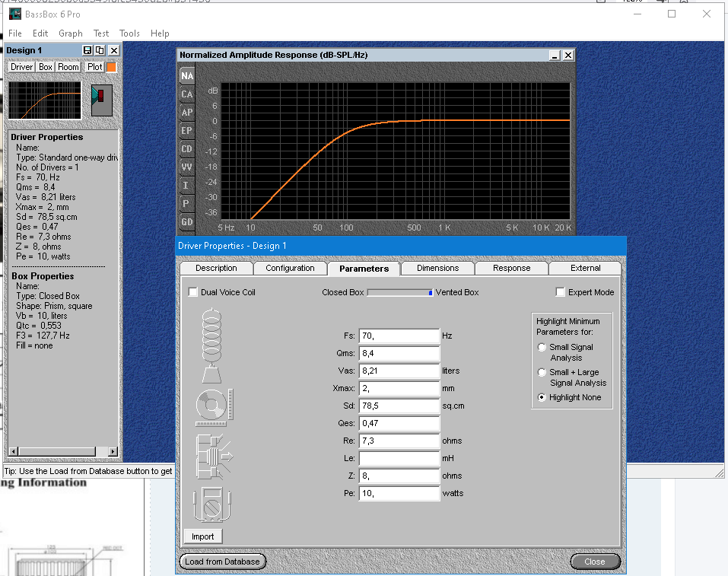Select Small Signal Analysis radio button
The image size is (728, 576).
pos(542,348)
